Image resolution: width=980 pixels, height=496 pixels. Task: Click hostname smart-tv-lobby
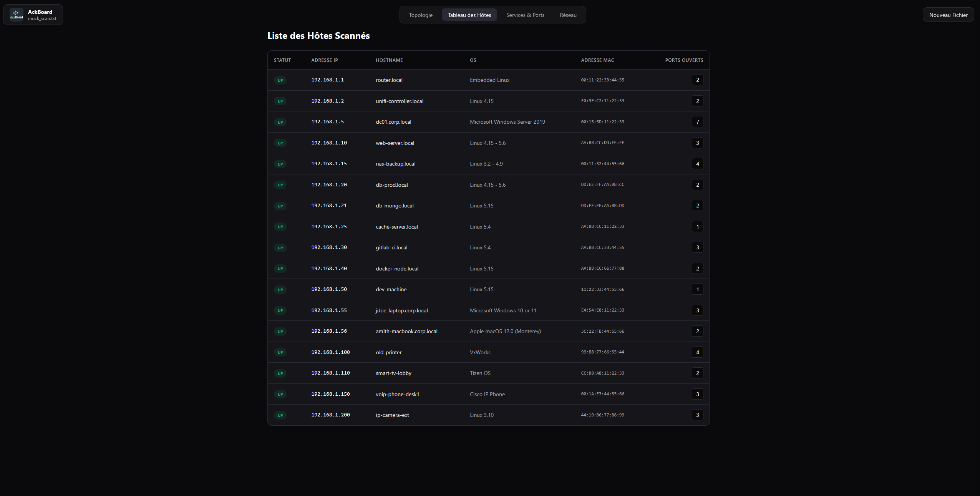click(x=393, y=373)
